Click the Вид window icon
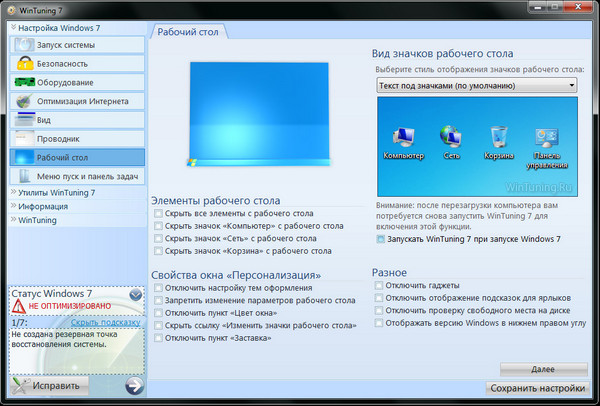Screen dimensions: 600x406 tap(24, 119)
